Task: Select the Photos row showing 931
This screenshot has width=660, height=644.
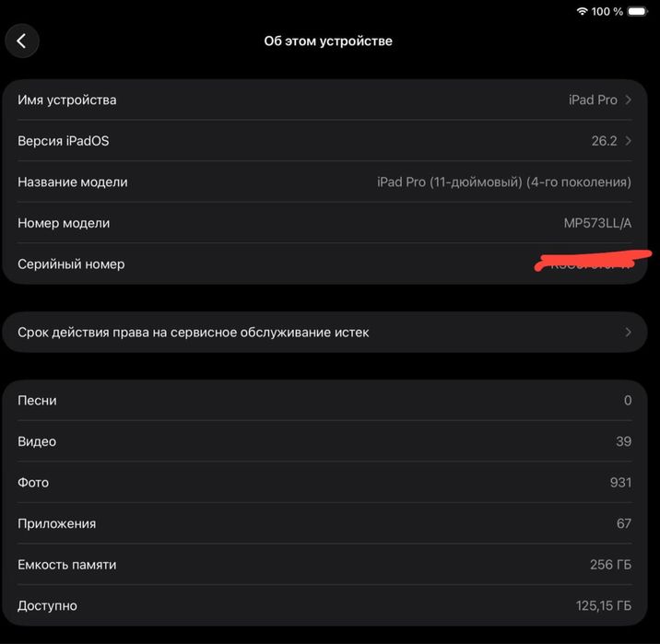Action: pyautogui.click(x=323, y=483)
